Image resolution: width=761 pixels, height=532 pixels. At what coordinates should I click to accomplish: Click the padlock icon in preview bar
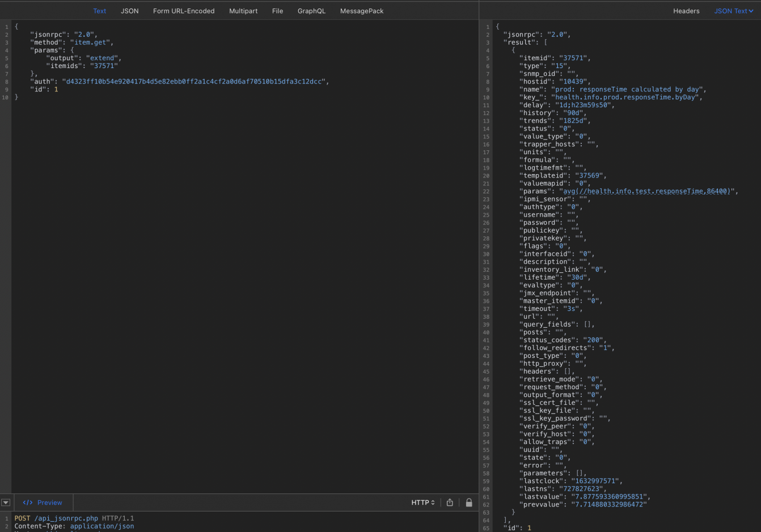pyautogui.click(x=469, y=503)
